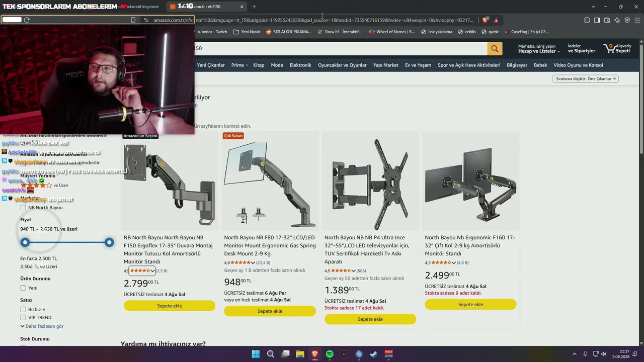Screen dimensions: 644x362
Task: Check the NB North Bayou brand checkbox
Action: pyautogui.click(x=23, y=208)
